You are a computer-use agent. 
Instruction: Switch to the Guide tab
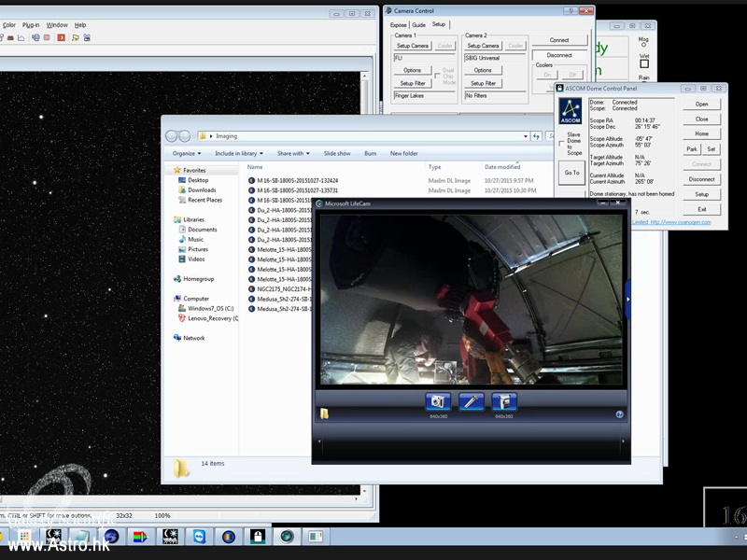pyautogui.click(x=419, y=24)
